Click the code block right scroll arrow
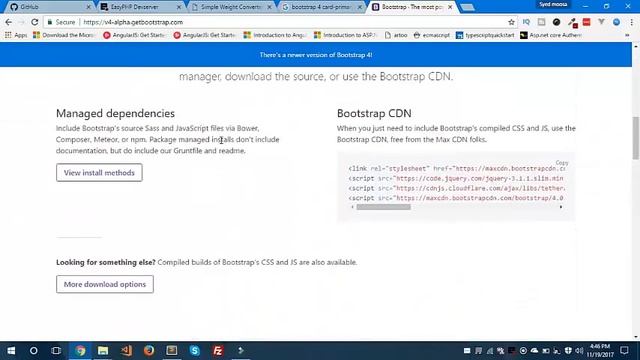Screen dimensions: 640x360 (x=561, y=207)
